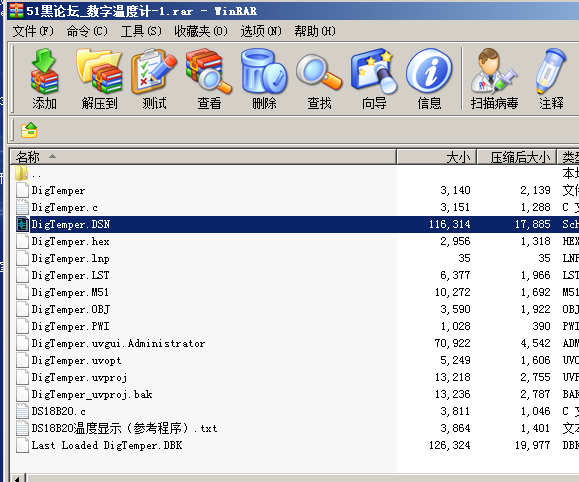The image size is (579, 482).
Task: Open the Options (选项) menu
Action: 261,31
